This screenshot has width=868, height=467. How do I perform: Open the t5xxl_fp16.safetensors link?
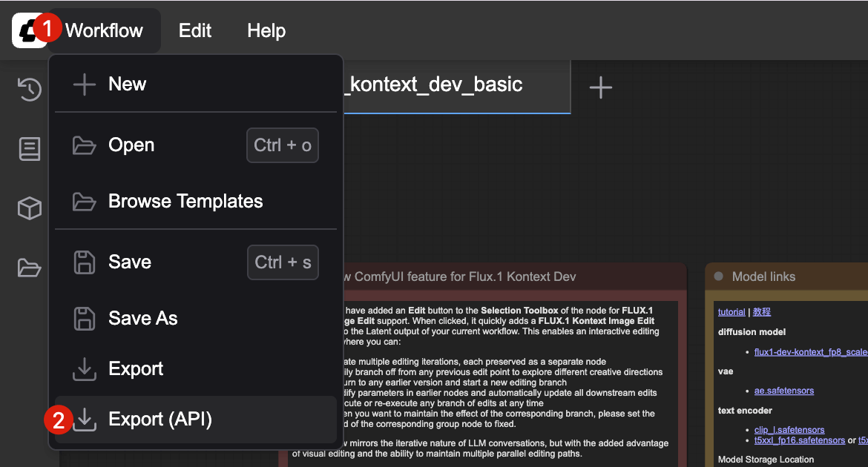click(799, 440)
